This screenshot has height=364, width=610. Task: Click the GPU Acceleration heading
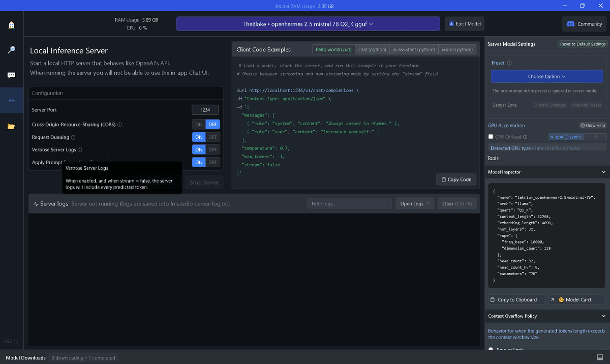(x=506, y=126)
